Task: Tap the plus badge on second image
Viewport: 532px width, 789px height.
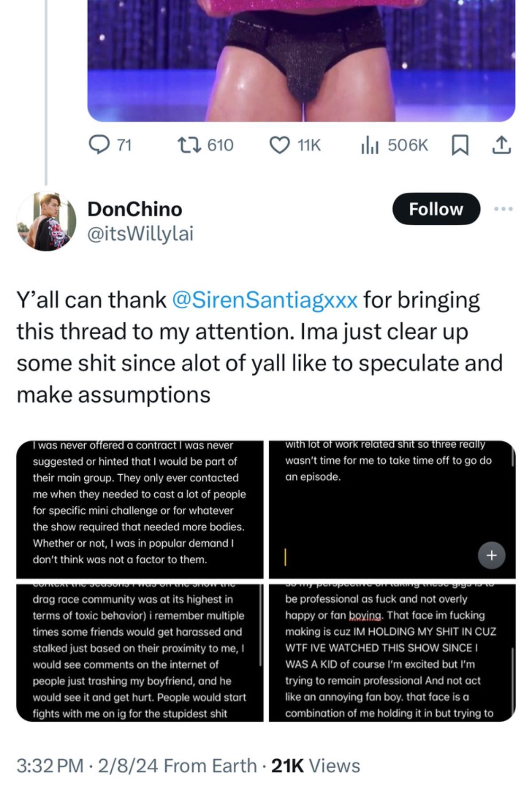Action: 491,555
